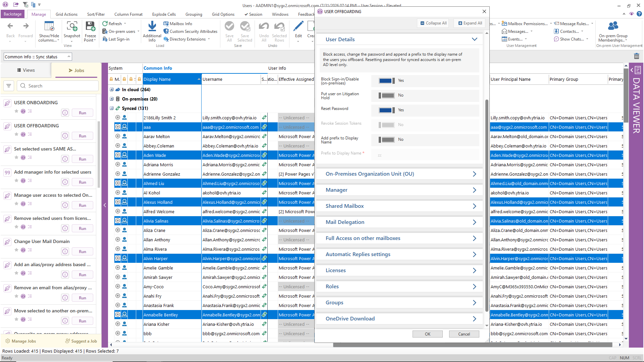Select radio button for Abbey.Coleman row
This screenshot has height=362, width=644.
coord(118,146)
